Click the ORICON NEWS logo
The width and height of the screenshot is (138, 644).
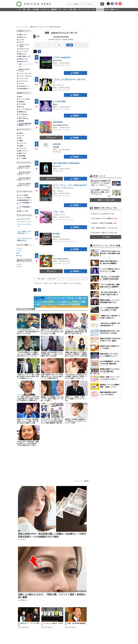click(x=34, y=4)
